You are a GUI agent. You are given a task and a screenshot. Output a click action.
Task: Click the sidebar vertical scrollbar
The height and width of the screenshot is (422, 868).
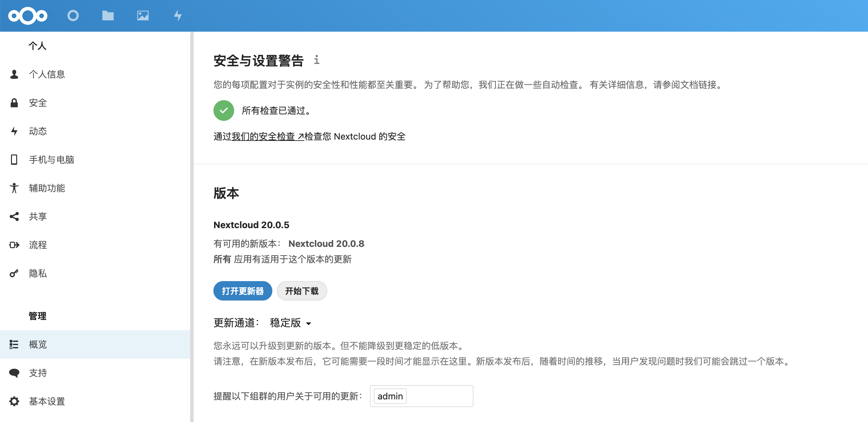point(192,227)
